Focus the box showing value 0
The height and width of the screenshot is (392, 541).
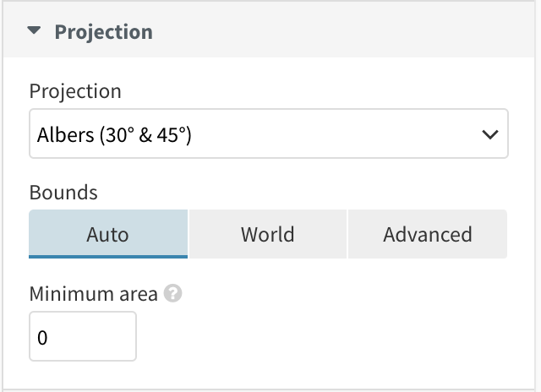tap(83, 336)
